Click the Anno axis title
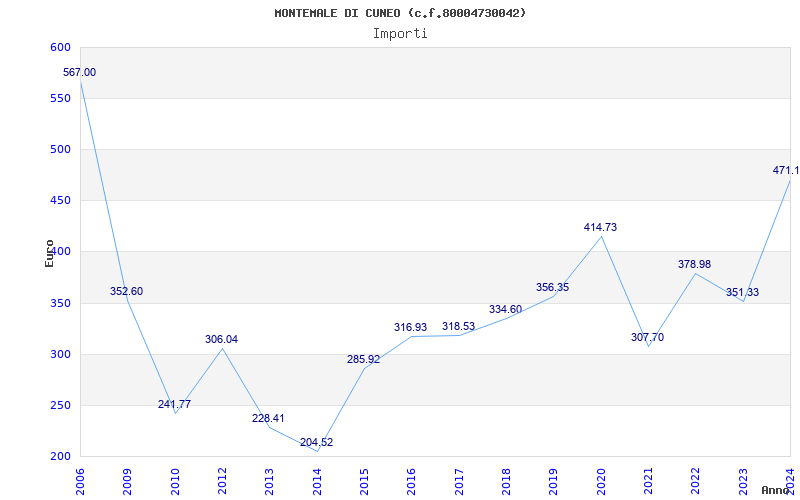 pos(777,490)
